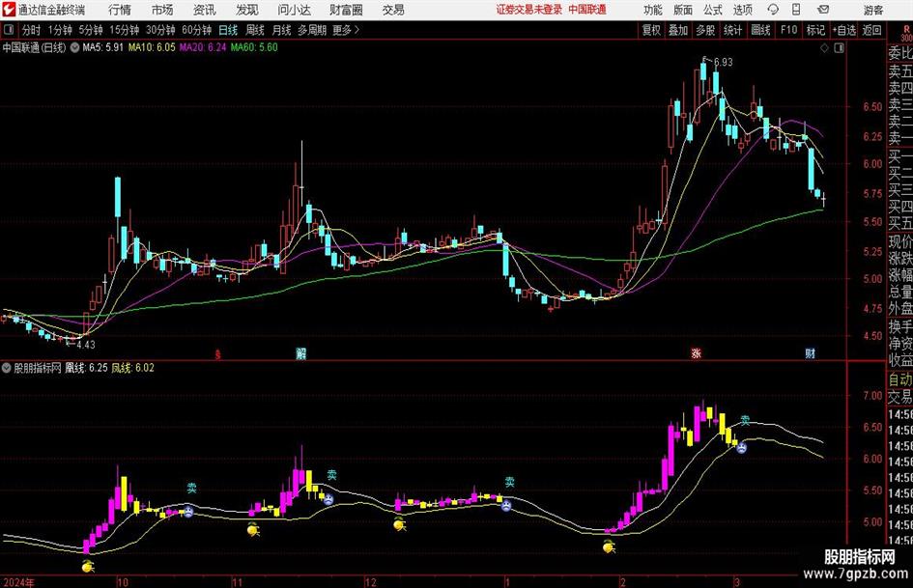Switch to the 1分钟 period tab

pyautogui.click(x=60, y=30)
